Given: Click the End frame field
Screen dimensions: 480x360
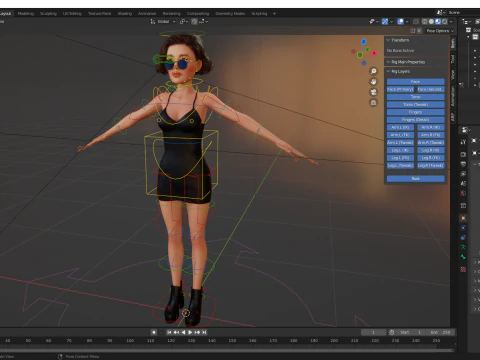Looking at the screenshot, I should [x=441, y=332].
